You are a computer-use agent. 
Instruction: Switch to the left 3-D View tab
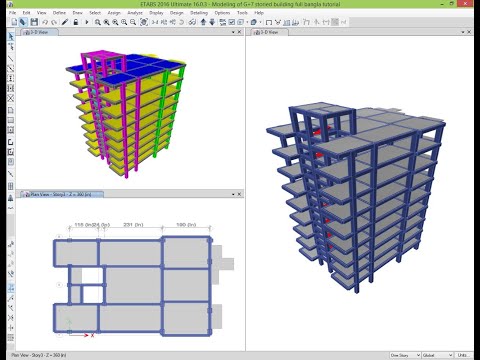click(39, 32)
